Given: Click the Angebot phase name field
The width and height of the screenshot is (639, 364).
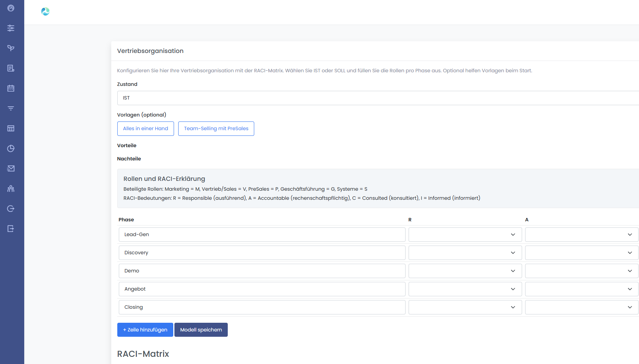Looking at the screenshot, I should 262,289.
